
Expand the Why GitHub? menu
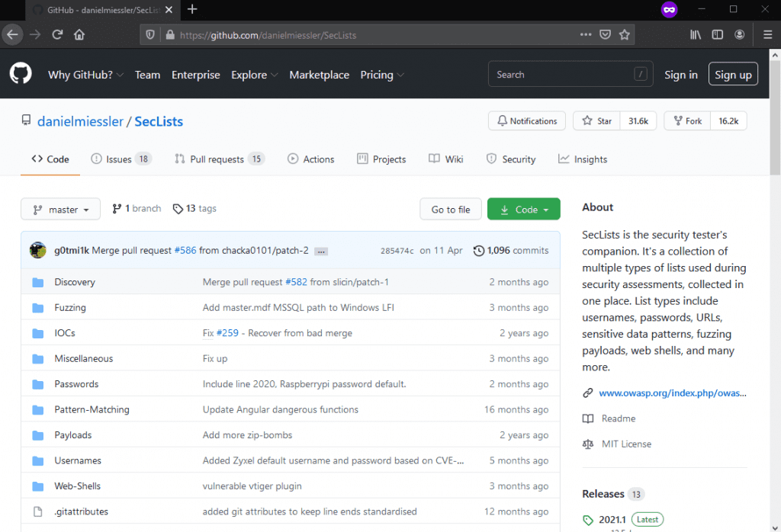(x=85, y=75)
